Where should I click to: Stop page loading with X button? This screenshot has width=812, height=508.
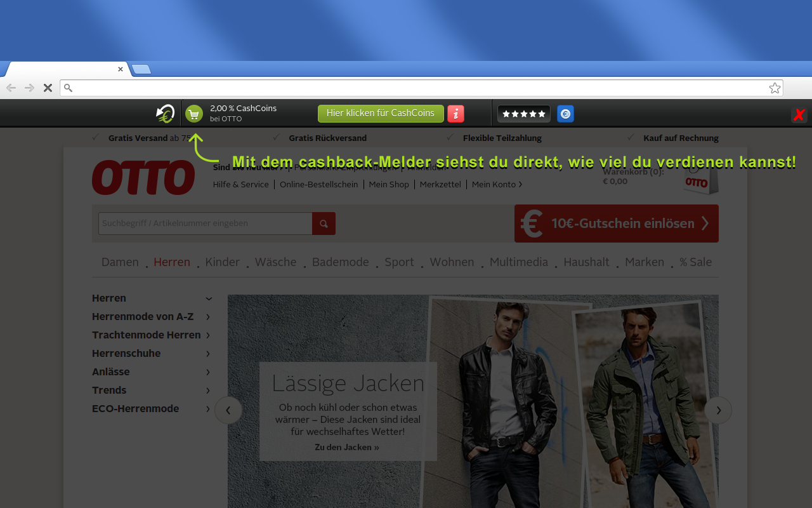[48, 88]
